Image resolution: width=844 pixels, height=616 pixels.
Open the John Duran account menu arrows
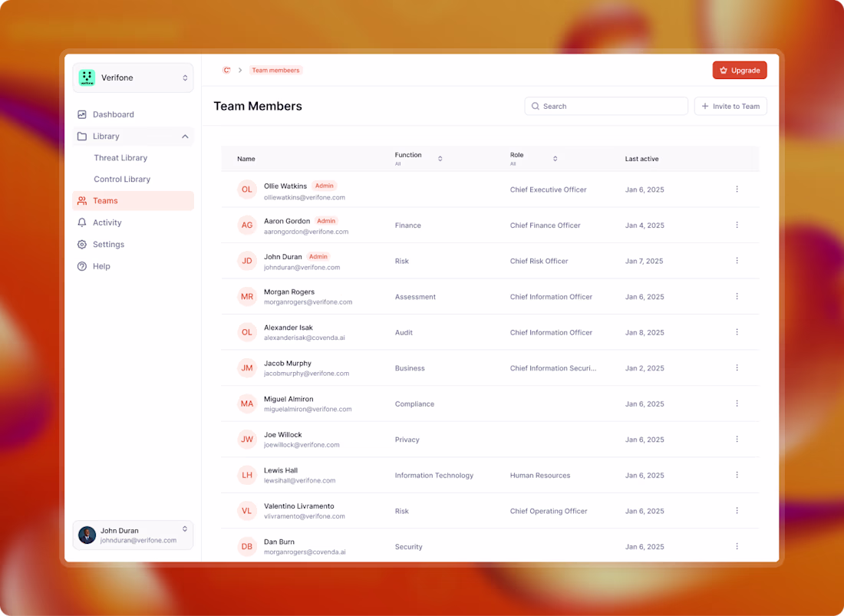click(x=185, y=529)
